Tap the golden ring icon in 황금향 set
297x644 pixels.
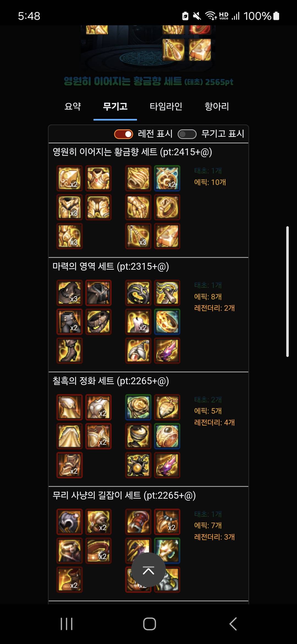pos(167,207)
